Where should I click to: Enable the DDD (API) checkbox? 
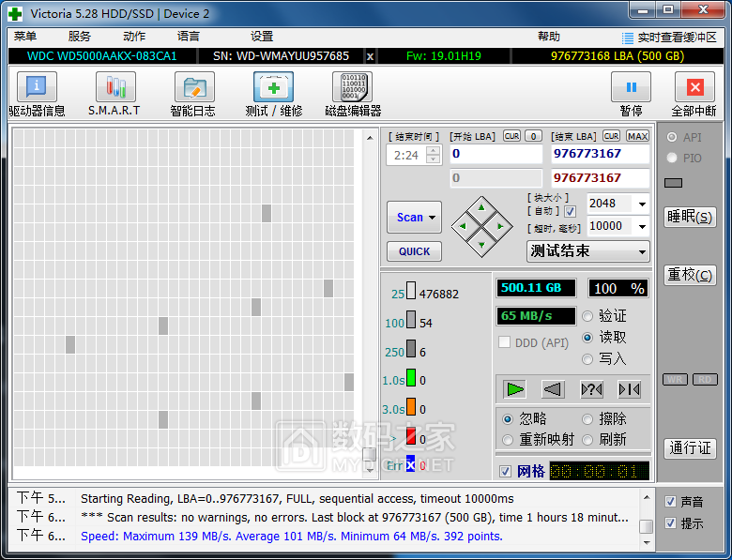(504, 342)
